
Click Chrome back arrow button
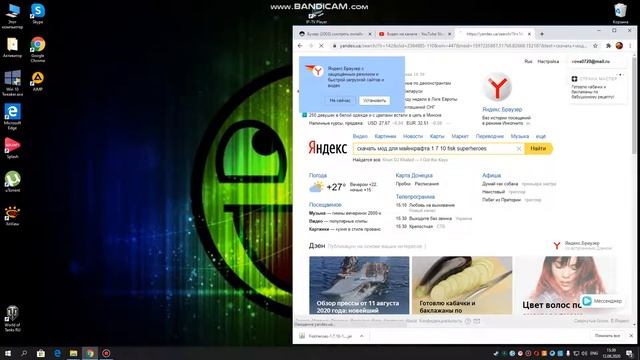coord(300,46)
